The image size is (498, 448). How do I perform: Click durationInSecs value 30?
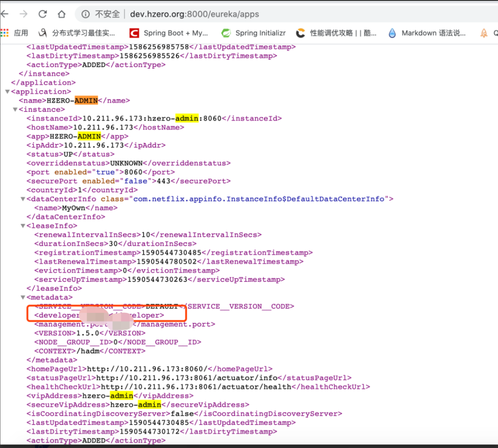[x=113, y=244]
